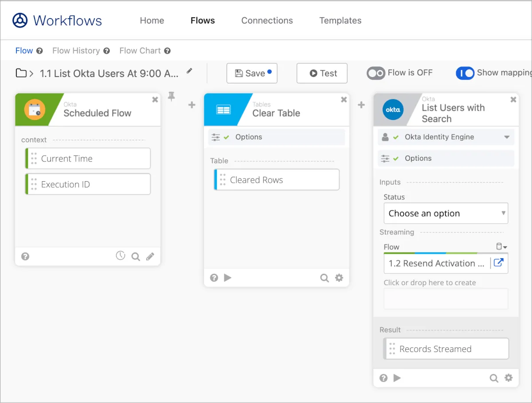Click the gear icon on Clear Table card
The image size is (532, 403).
[x=339, y=278]
